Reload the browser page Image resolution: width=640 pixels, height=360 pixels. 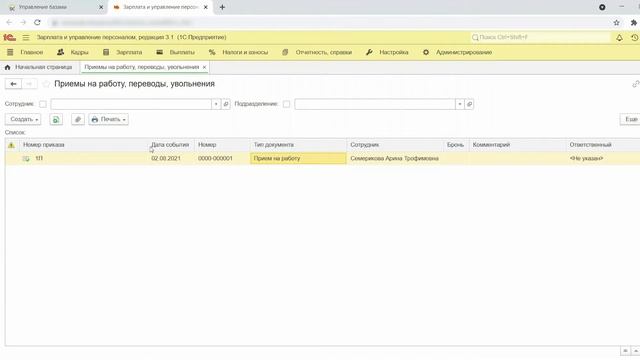coord(37,22)
